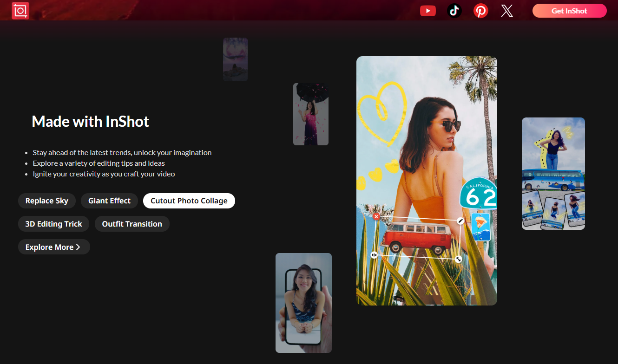Viewport: 618px width, 364px height.
Task: Click the 'Explore a variety of editing tips' line
Action: click(99, 163)
